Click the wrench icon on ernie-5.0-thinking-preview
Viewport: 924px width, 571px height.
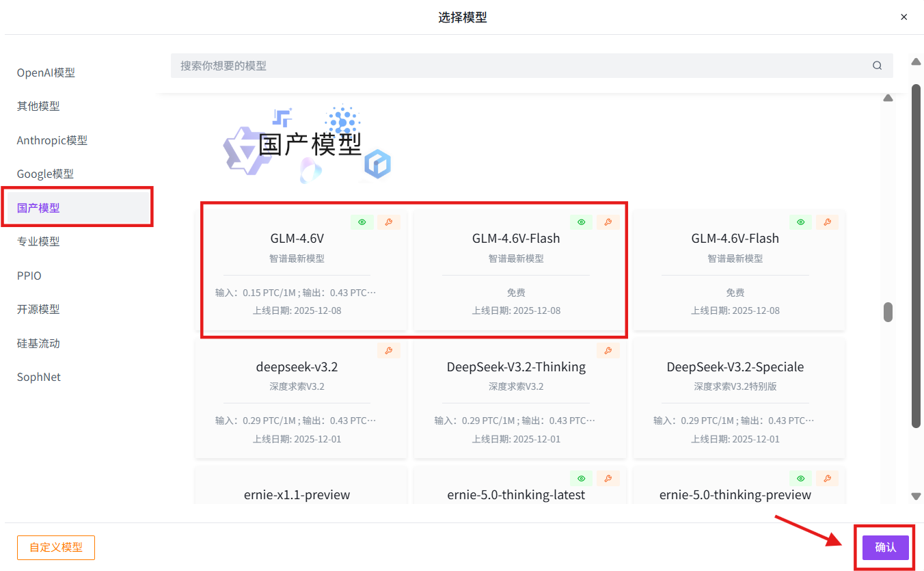pos(827,478)
